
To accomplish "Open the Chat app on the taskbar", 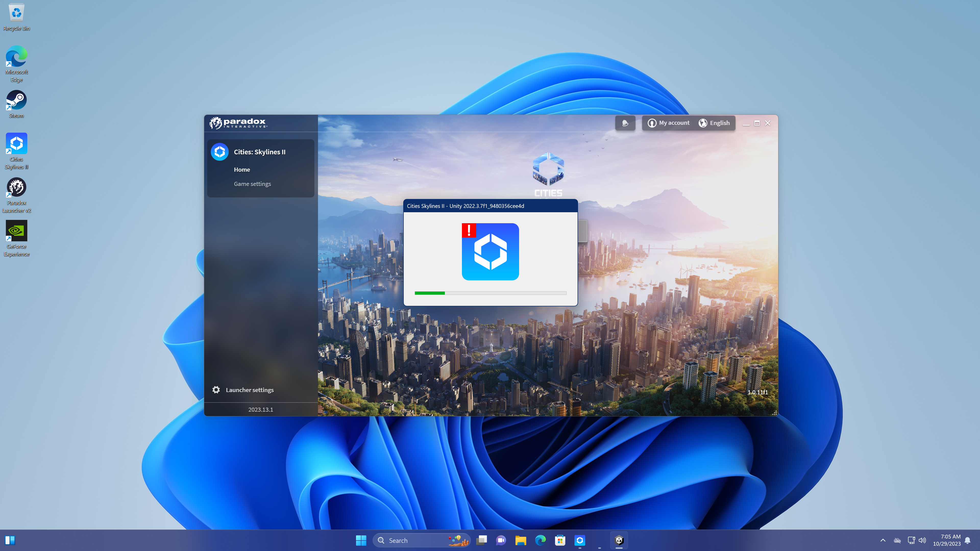I will [501, 540].
